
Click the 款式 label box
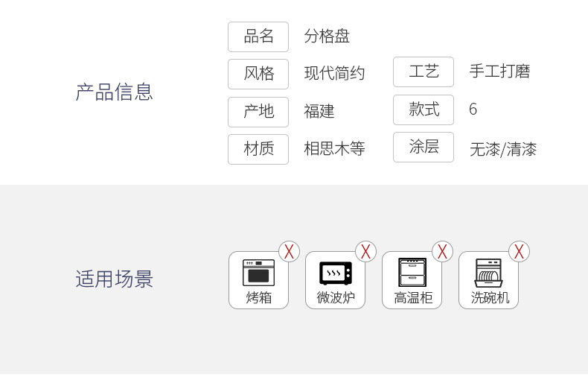pyautogui.click(x=424, y=110)
